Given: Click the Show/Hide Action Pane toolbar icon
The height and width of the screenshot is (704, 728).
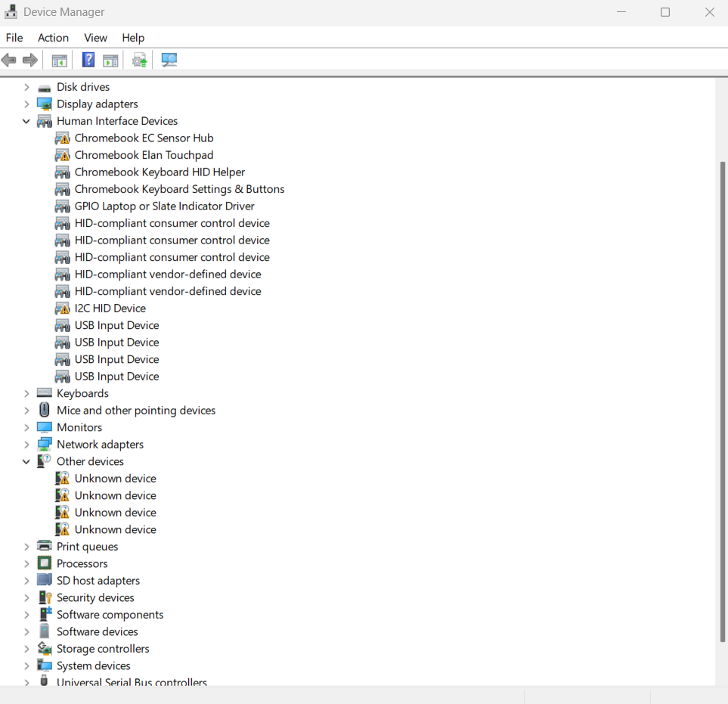Looking at the screenshot, I should pos(110,60).
